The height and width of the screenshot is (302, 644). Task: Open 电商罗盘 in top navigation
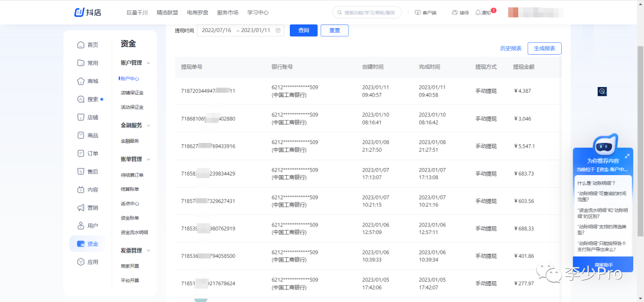point(197,13)
